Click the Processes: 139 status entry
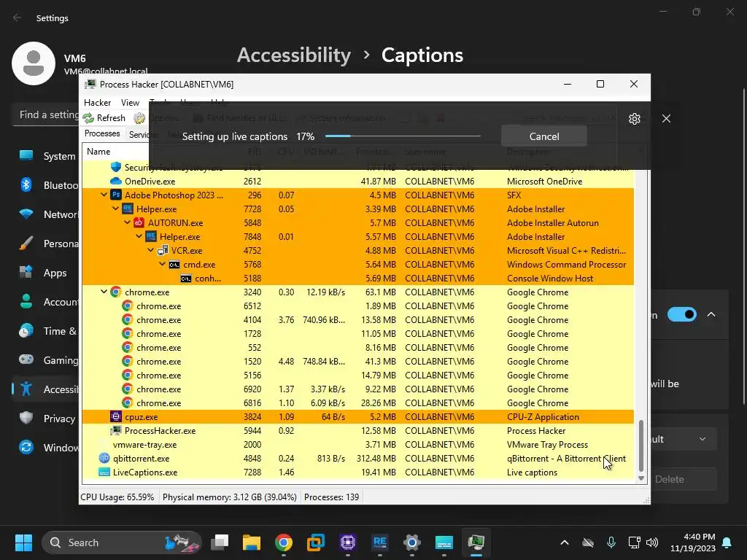 (332, 497)
